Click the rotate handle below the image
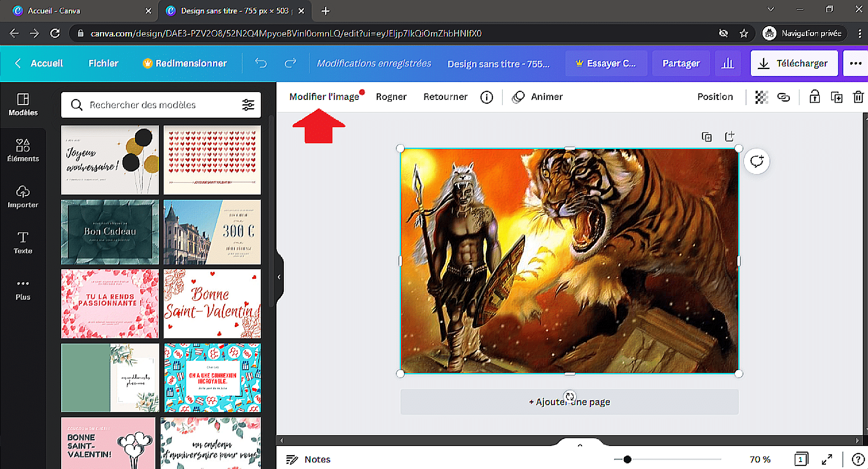 pos(569,396)
